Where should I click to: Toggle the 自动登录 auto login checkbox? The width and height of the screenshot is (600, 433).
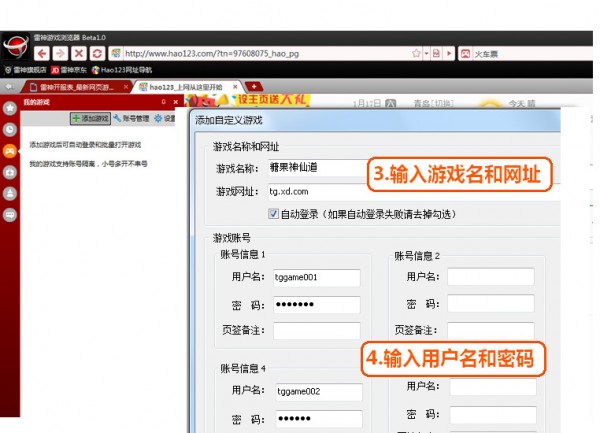(x=274, y=213)
